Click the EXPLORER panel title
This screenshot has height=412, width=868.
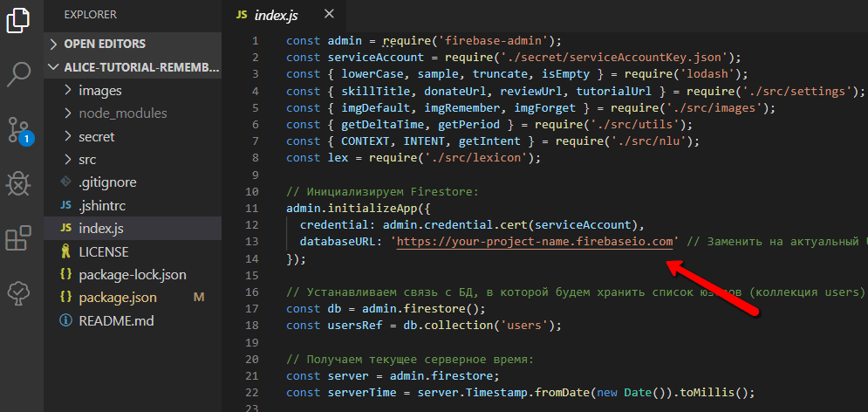click(90, 14)
